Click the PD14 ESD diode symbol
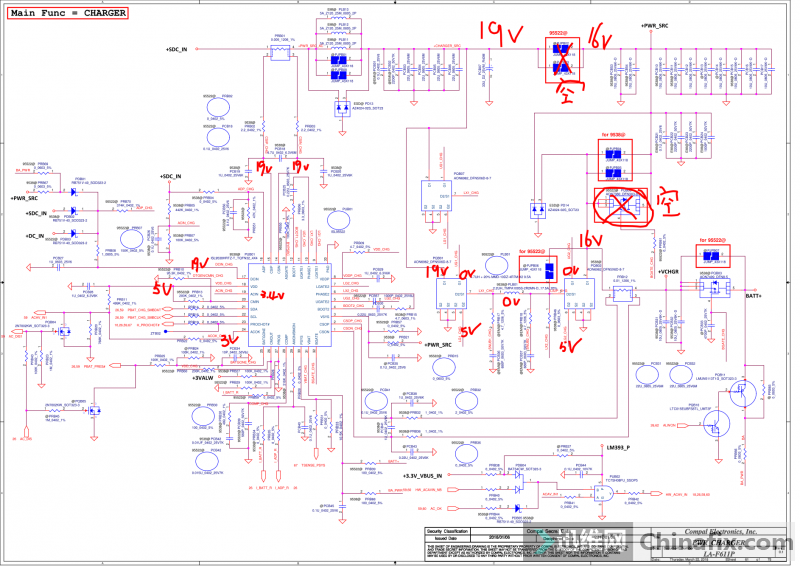 click(x=537, y=211)
